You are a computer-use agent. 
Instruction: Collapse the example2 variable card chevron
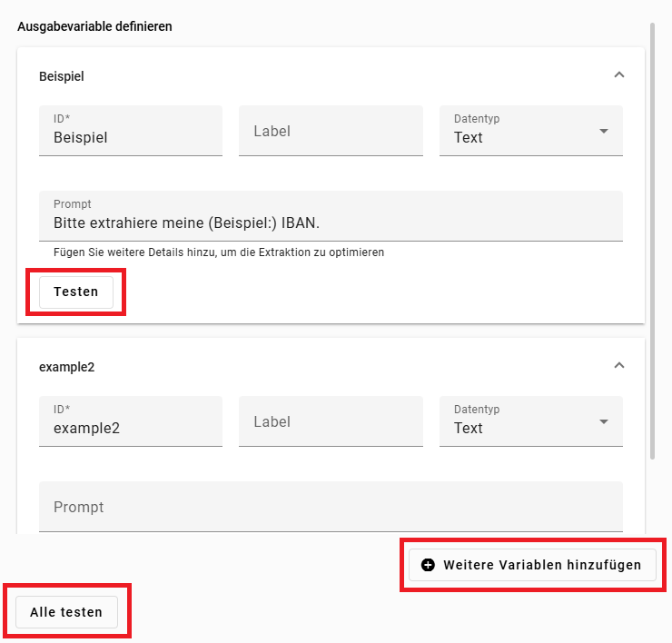point(619,366)
